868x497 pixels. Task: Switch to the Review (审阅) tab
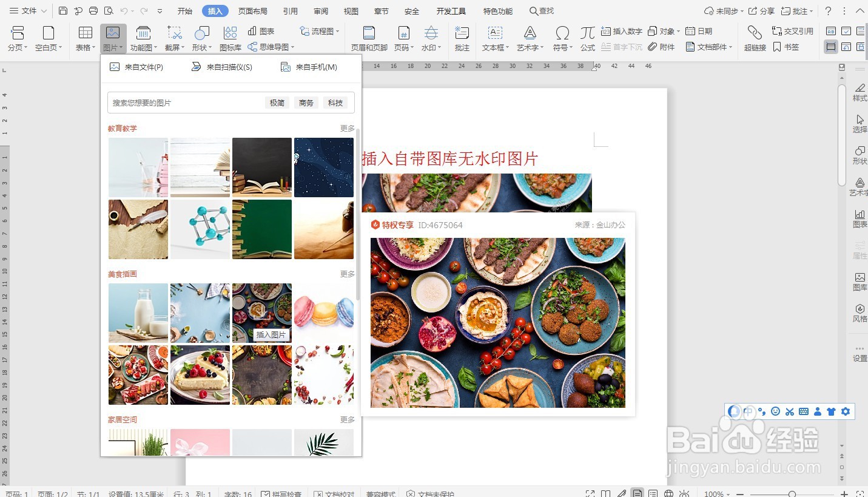point(321,11)
